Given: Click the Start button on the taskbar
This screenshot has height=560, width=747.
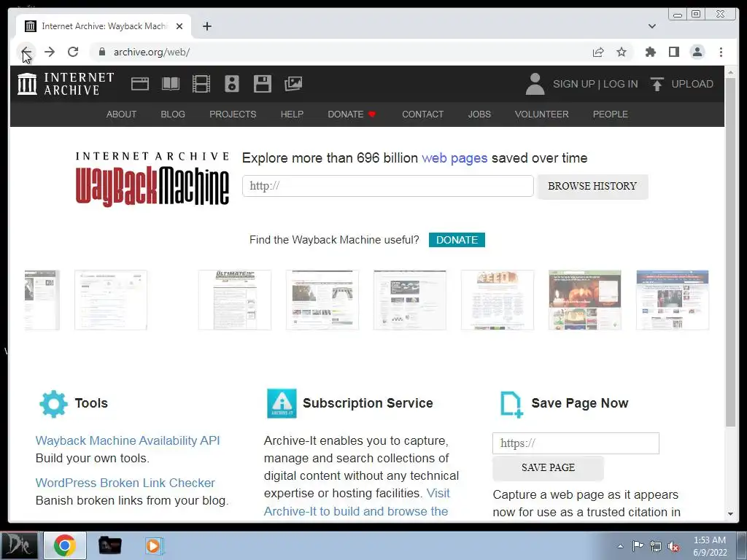Looking at the screenshot, I should coord(18,545).
